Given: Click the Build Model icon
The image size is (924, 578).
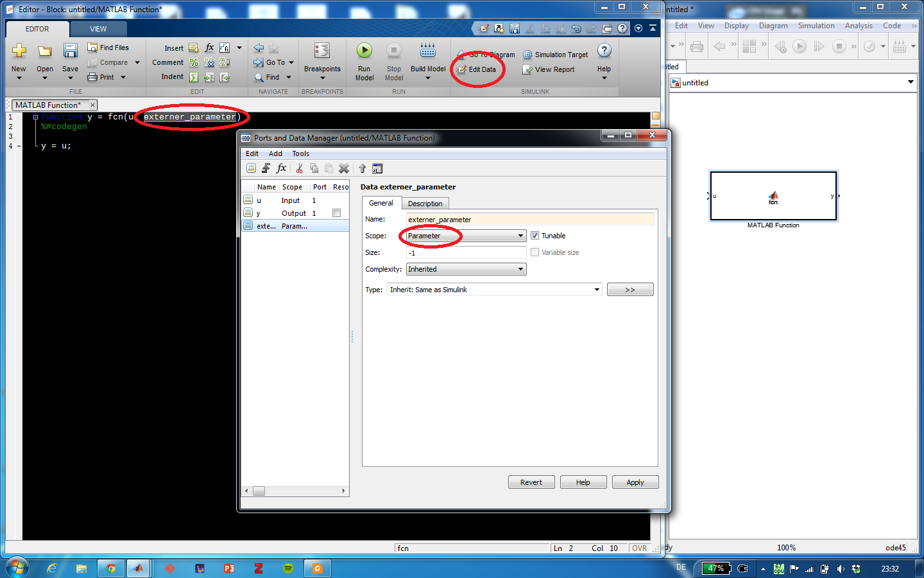Looking at the screenshot, I should coord(428,51).
